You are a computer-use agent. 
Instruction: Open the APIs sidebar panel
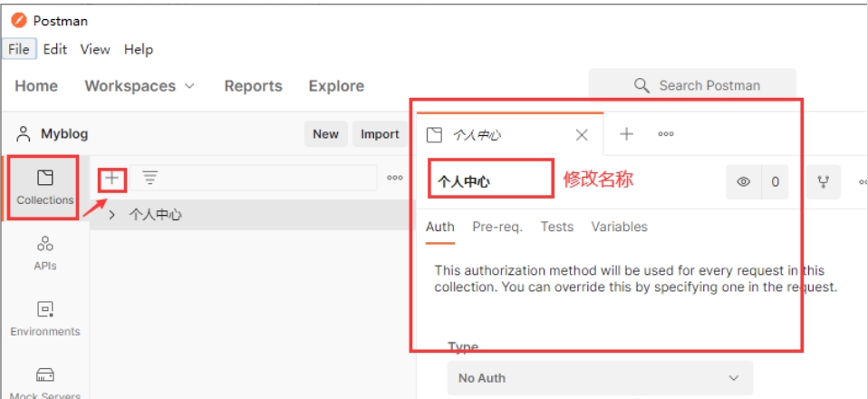pyautogui.click(x=44, y=253)
